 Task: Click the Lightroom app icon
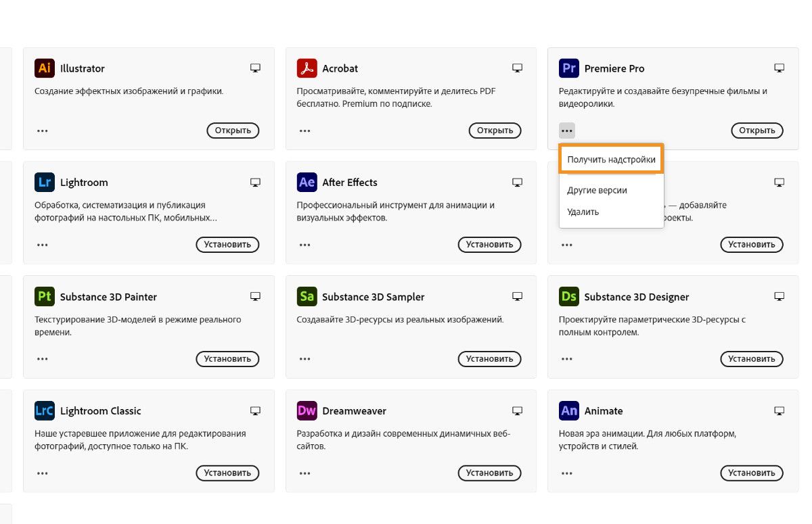44,182
